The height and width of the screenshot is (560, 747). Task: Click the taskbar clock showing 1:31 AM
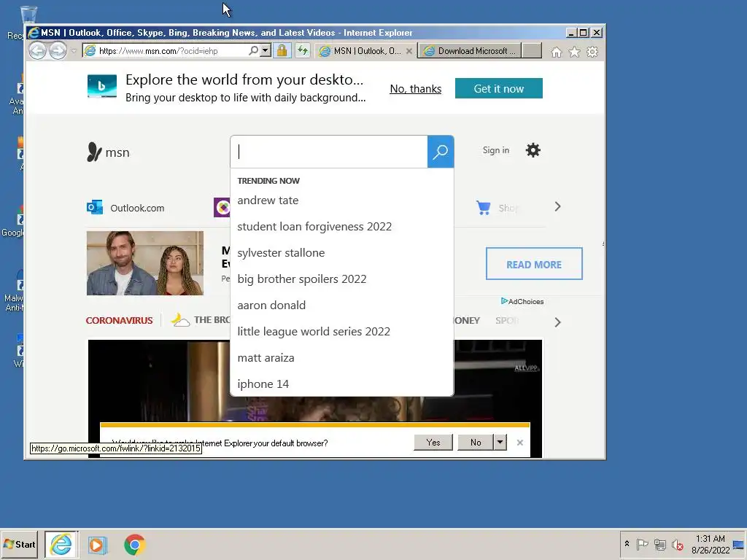pyautogui.click(x=710, y=544)
